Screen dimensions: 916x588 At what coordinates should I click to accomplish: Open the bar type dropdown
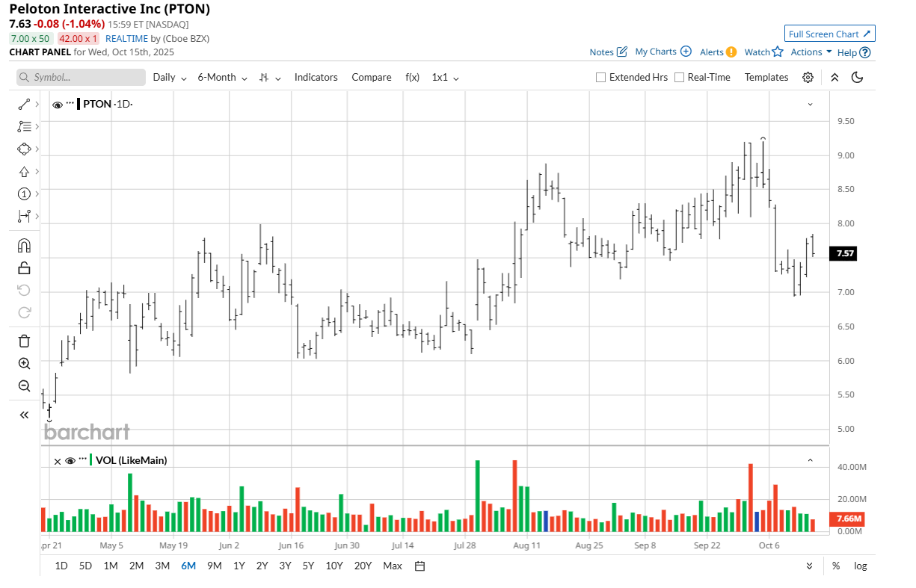[x=270, y=77]
